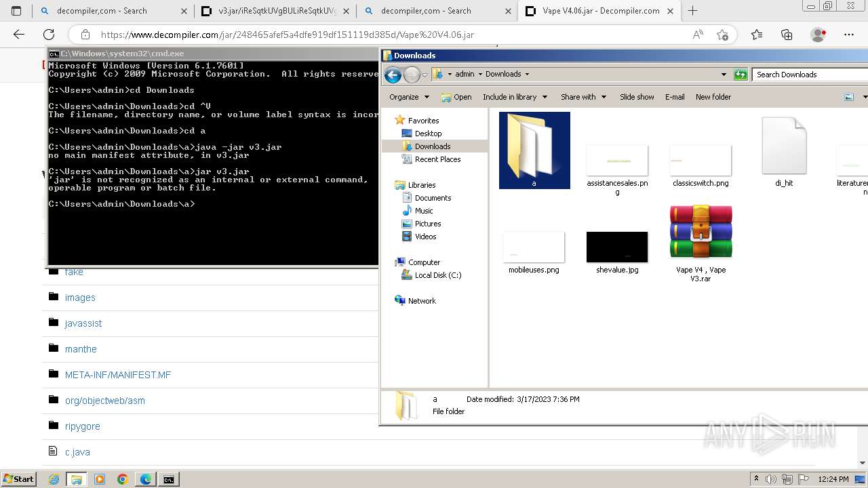The height and width of the screenshot is (488, 868).
Task: Click the Edge browser back arrow
Action: pyautogui.click(x=19, y=35)
